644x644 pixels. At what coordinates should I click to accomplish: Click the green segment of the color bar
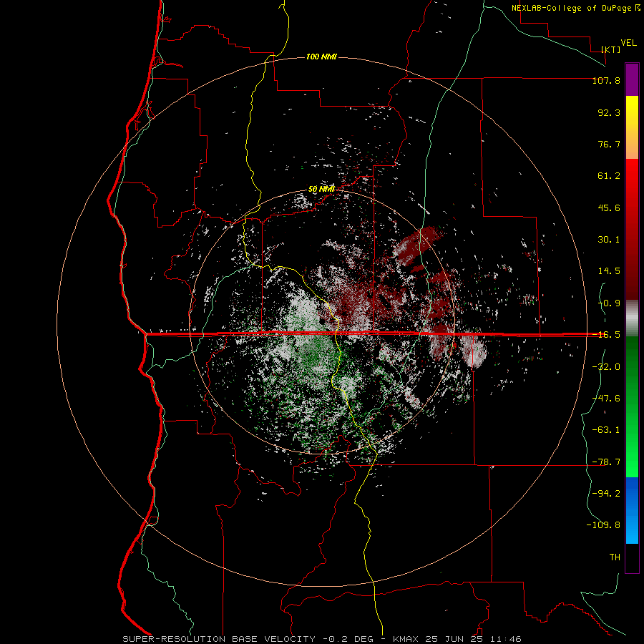coord(632,406)
